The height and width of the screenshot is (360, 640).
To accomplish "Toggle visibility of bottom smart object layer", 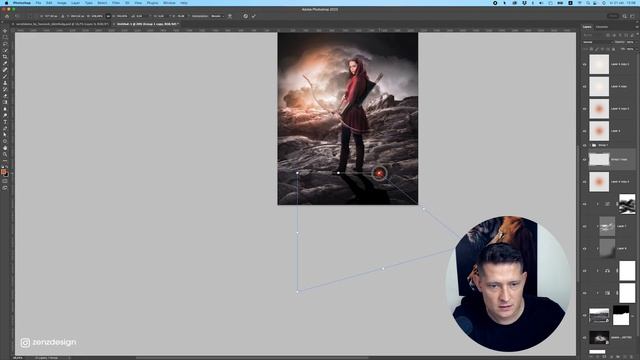I will coord(584,338).
